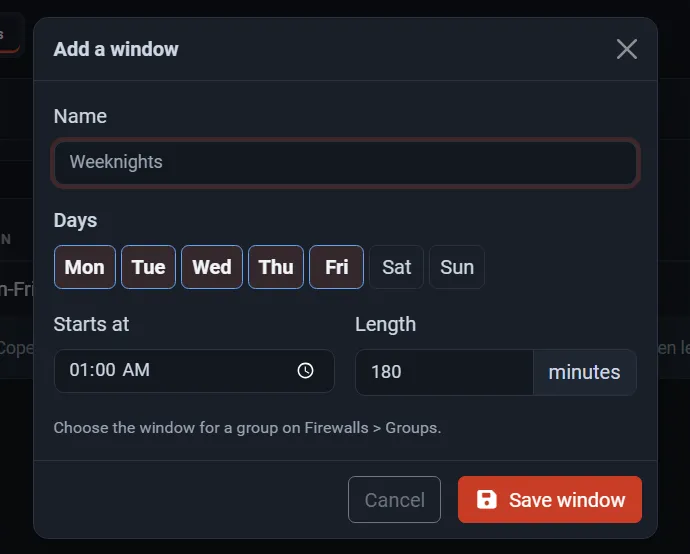Click the helper text about Firewalls > Groups
Viewport: 690px width, 554px height.
pyautogui.click(x=247, y=428)
